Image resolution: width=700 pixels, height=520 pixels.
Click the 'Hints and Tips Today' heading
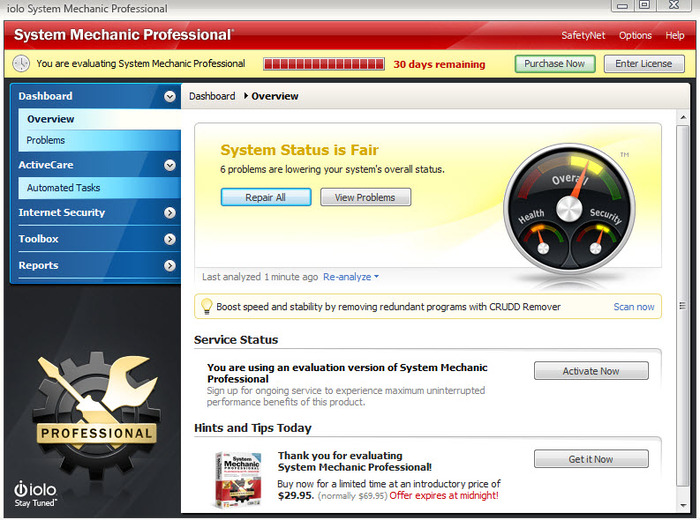[x=253, y=428]
